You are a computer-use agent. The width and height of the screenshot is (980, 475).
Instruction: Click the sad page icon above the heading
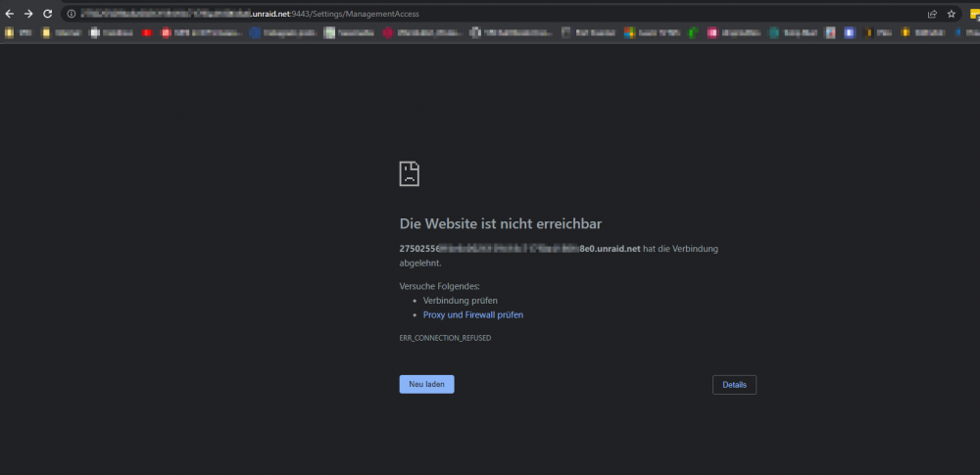coord(410,173)
